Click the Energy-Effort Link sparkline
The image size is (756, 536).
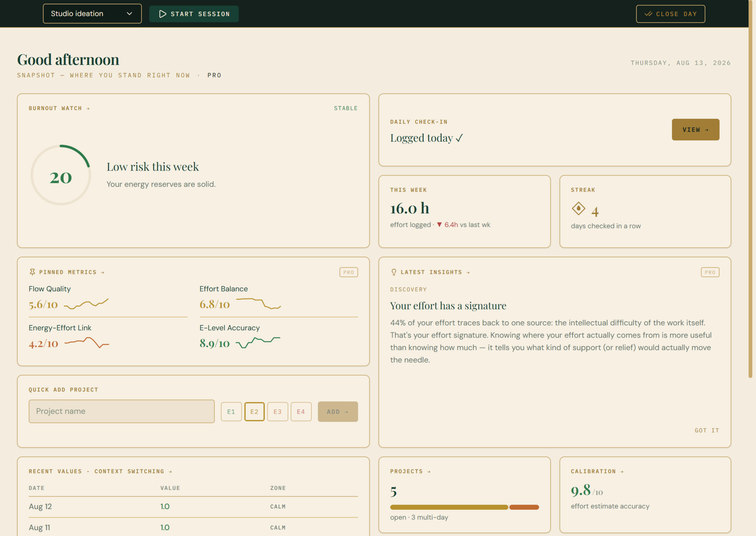[87, 343]
